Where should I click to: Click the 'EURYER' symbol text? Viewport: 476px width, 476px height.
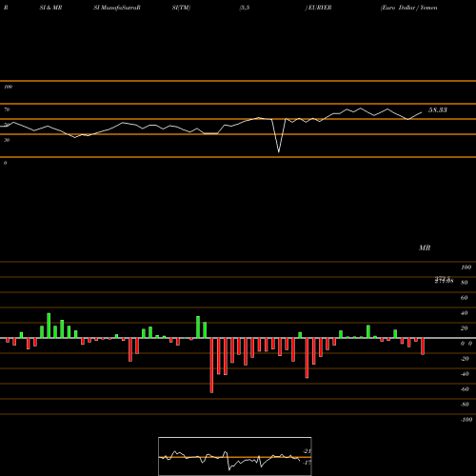click(x=319, y=8)
